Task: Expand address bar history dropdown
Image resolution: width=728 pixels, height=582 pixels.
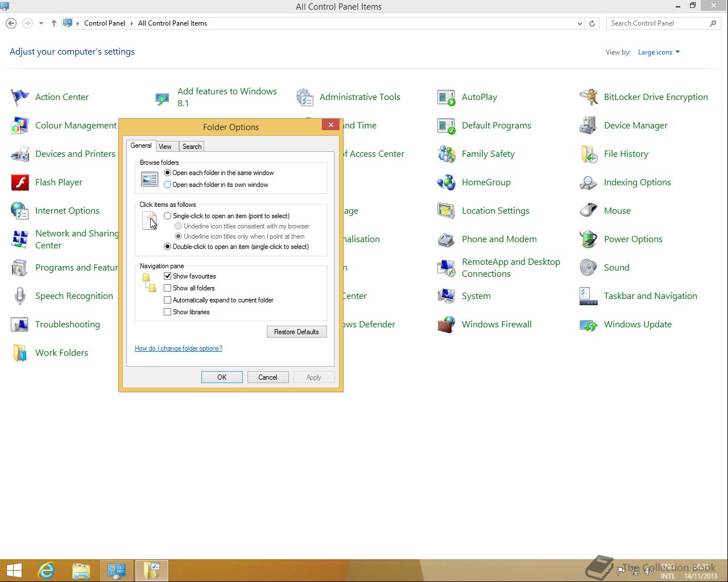Action: click(x=580, y=23)
